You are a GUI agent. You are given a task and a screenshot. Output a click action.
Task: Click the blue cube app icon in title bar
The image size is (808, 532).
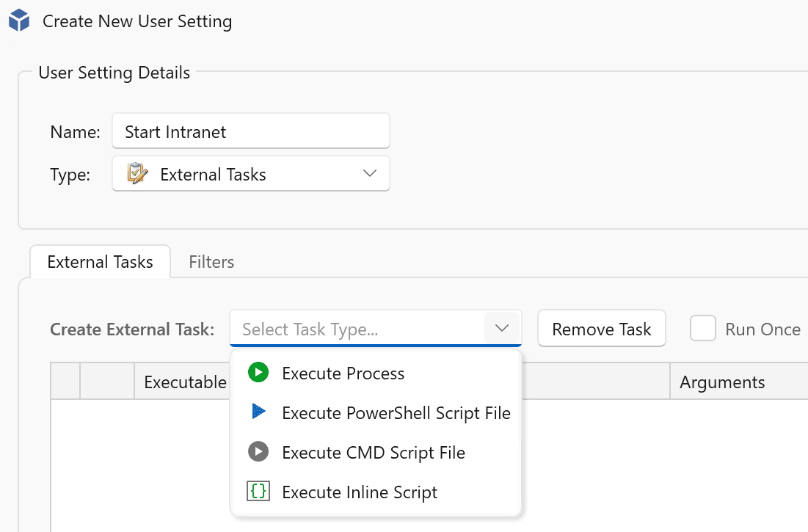click(x=19, y=21)
